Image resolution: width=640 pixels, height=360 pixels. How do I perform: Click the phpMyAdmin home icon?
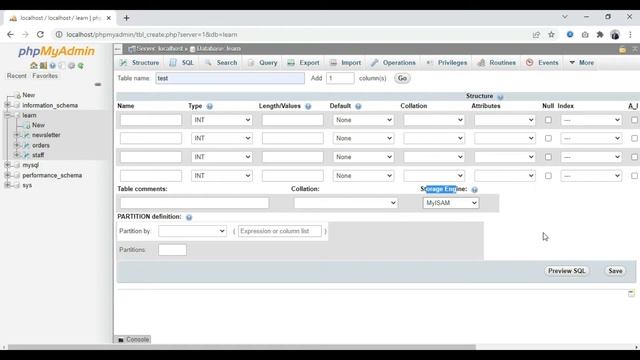pos(34,66)
